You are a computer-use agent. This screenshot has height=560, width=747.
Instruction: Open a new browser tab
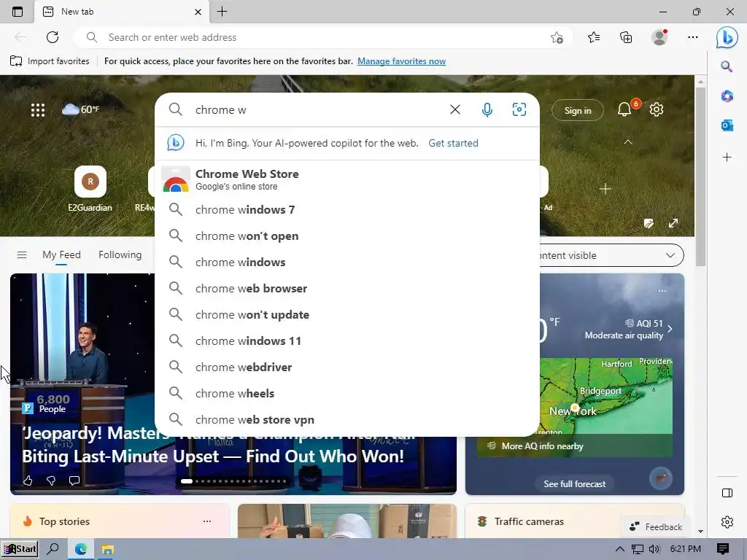[222, 12]
